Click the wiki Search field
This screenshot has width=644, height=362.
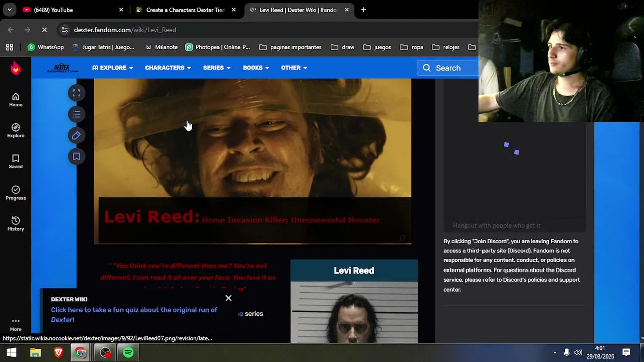pos(448,68)
